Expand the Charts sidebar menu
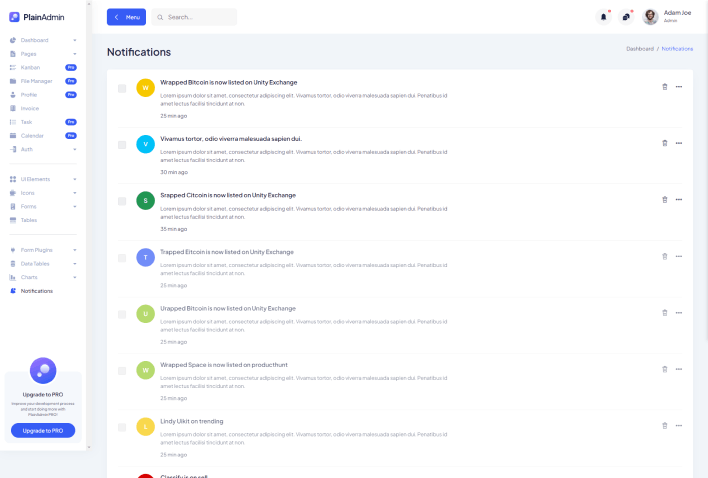Screen dimensions: 708x478 click(x=42, y=277)
